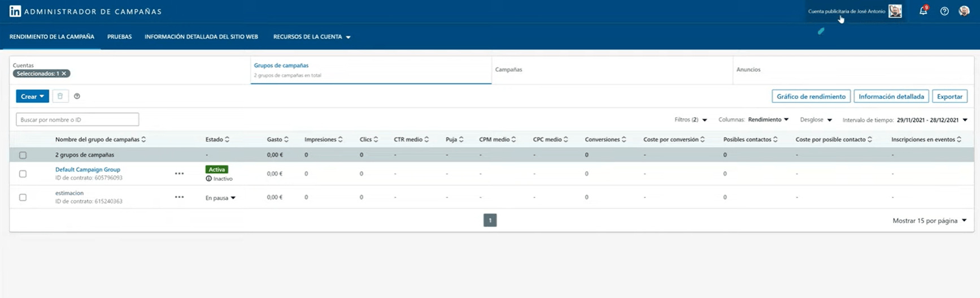Open the Intervalo de tiempo date range
The width and height of the screenshot is (980, 298).
tap(905, 120)
